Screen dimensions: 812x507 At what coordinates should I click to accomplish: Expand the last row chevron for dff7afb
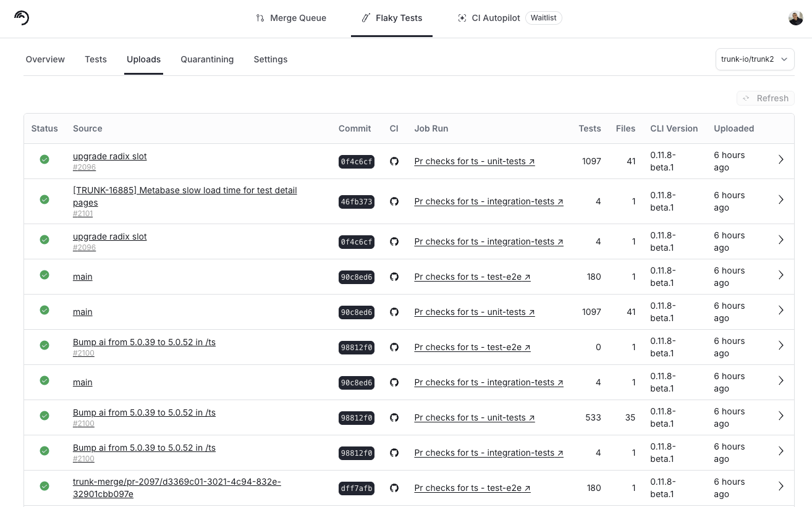coord(780,486)
